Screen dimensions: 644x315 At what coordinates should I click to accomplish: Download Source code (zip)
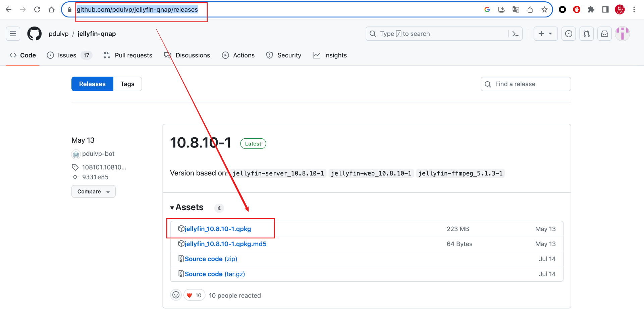(211, 259)
